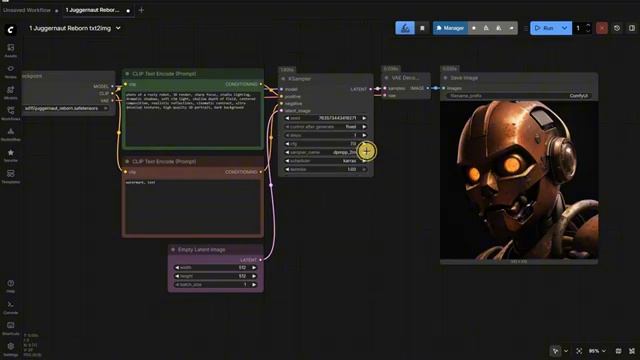
Task: Collapse the green CLIP Text Encode node dot
Action: click(127, 74)
